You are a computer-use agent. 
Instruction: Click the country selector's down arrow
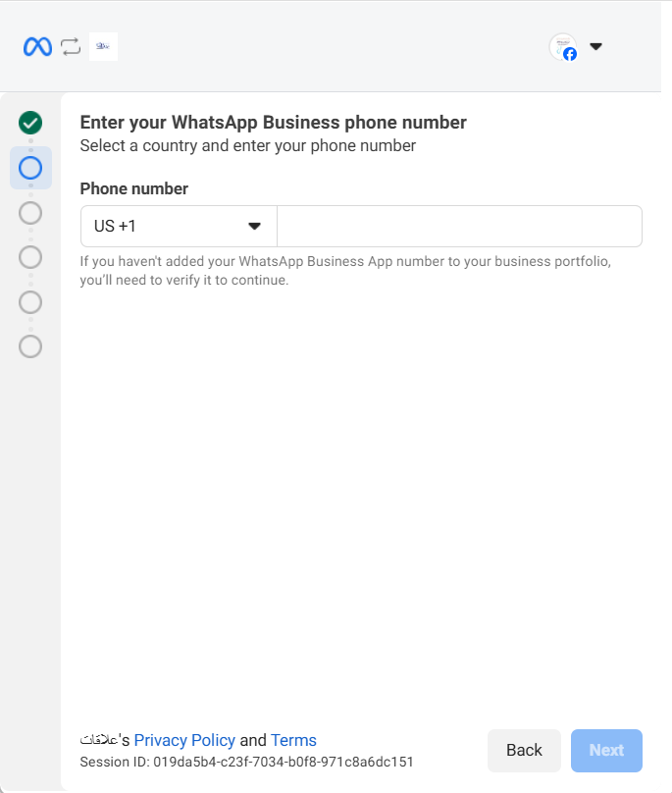[254, 226]
